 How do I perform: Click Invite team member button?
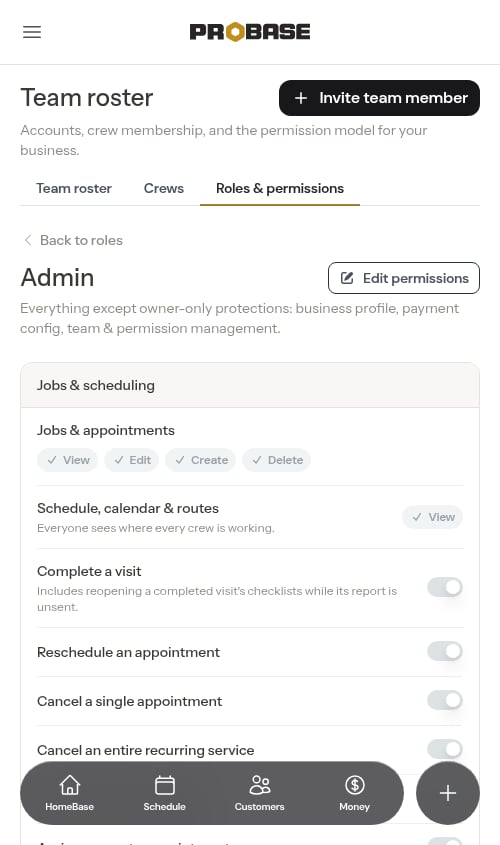[x=379, y=98]
